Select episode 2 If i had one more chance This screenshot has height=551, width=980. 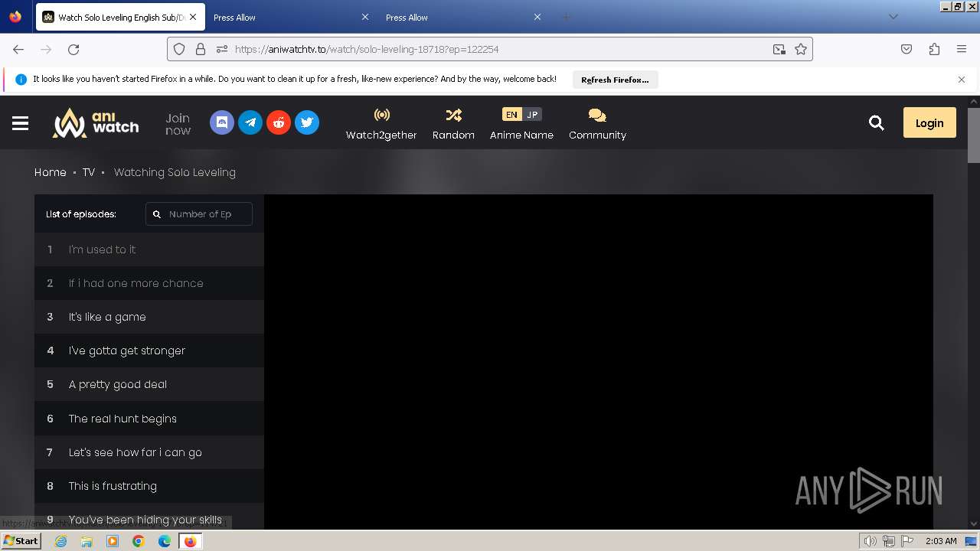[149, 283]
